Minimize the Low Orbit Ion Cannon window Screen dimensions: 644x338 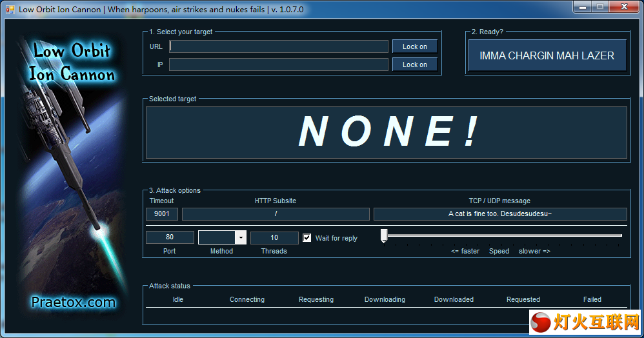pos(583,6)
